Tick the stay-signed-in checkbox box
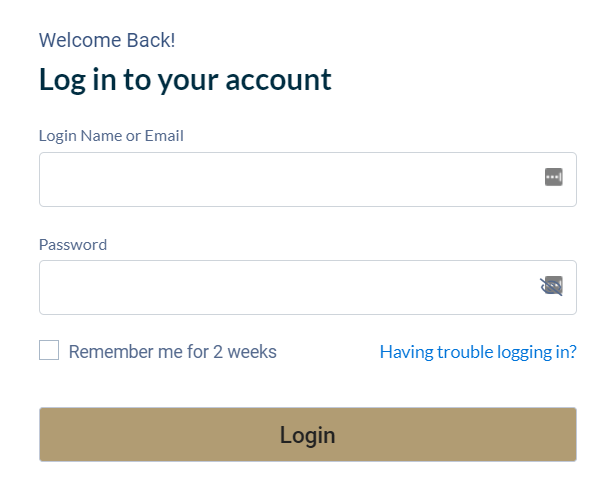611x489 pixels. (49, 350)
